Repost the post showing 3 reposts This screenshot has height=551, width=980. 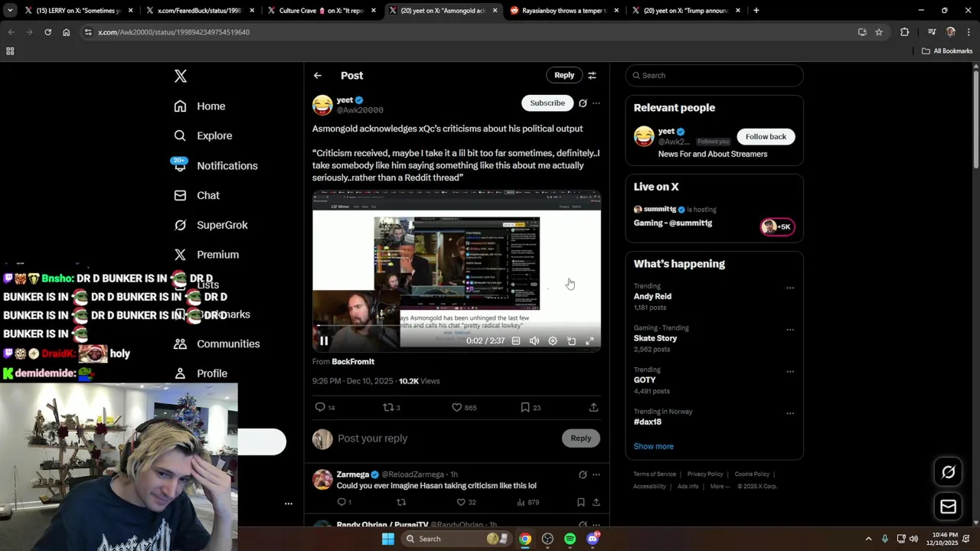tap(391, 407)
